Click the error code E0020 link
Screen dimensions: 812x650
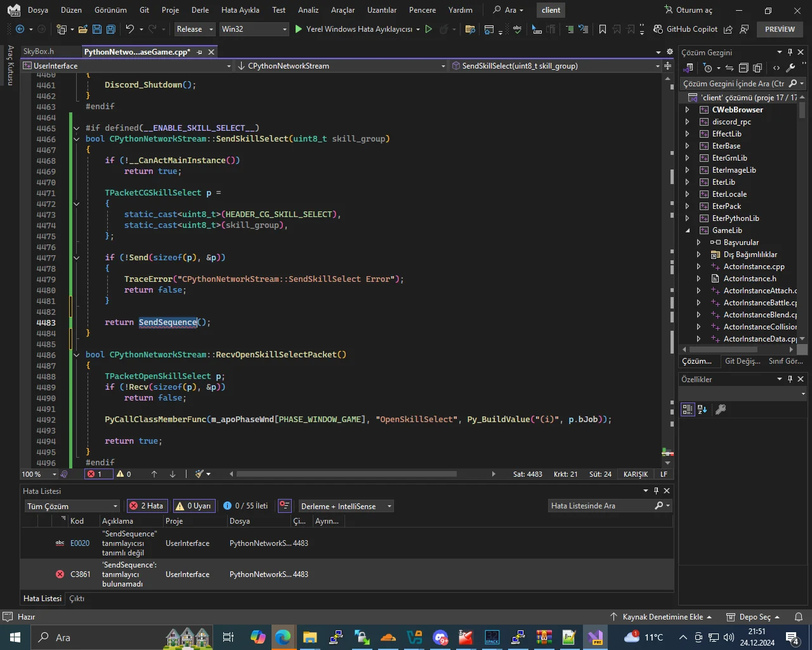(x=80, y=543)
